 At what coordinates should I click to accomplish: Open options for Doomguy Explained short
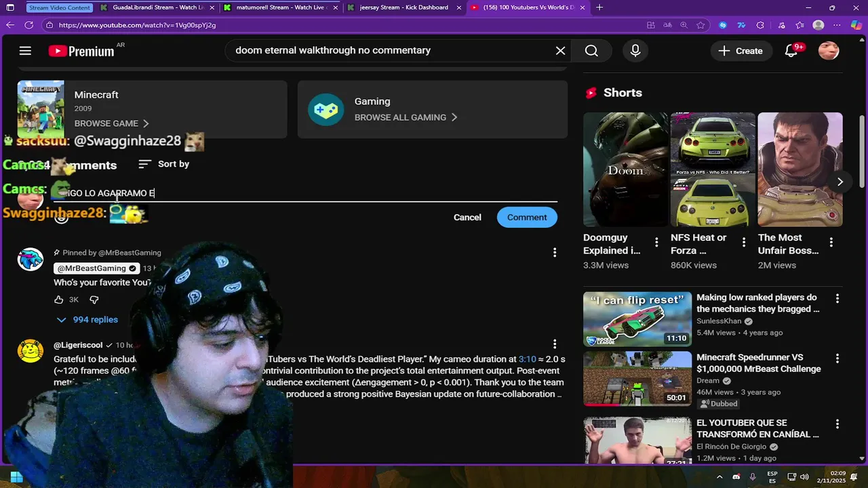(x=656, y=242)
